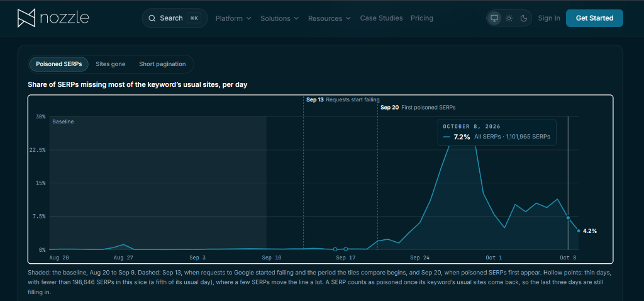This screenshot has width=644, height=301.
Task: Expand the Resources menu
Action: click(330, 18)
